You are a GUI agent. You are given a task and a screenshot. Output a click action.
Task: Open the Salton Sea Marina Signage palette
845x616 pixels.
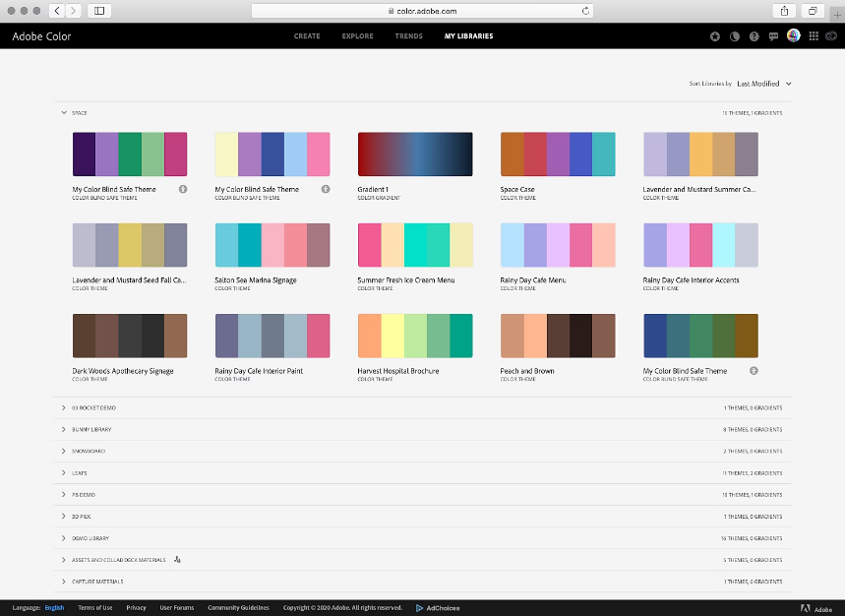click(x=272, y=245)
